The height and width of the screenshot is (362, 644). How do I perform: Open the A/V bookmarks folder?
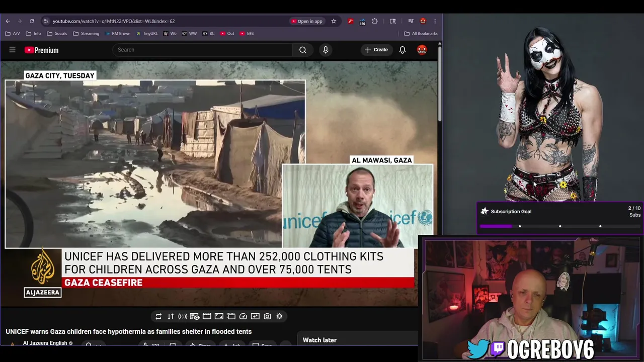pyautogui.click(x=13, y=34)
